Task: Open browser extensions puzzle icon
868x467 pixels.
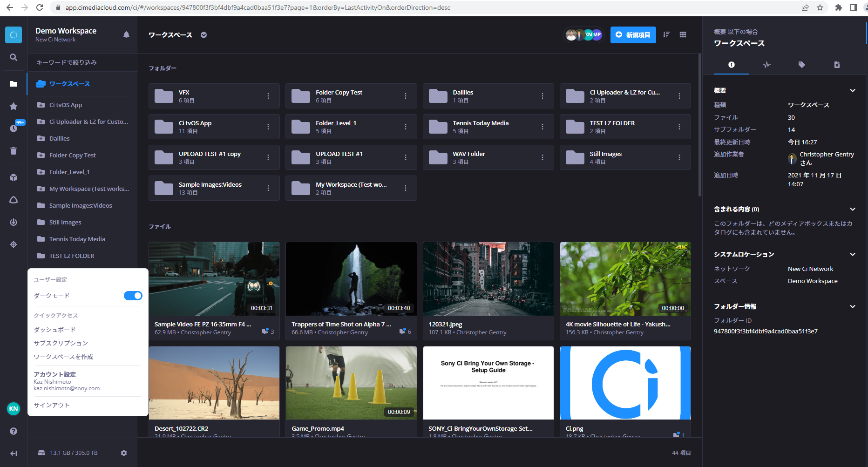Action: (x=839, y=7)
